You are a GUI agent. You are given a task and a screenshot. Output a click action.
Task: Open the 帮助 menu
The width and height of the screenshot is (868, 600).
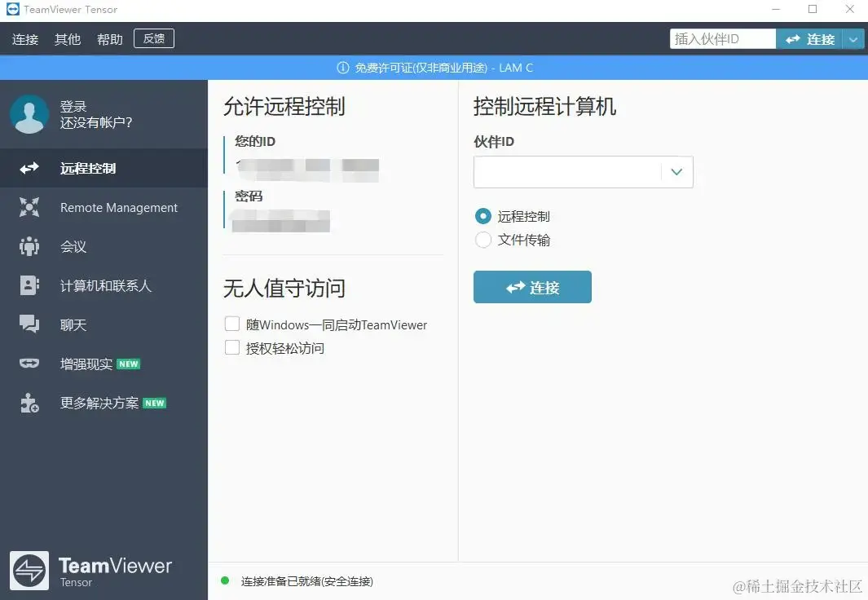click(x=109, y=39)
